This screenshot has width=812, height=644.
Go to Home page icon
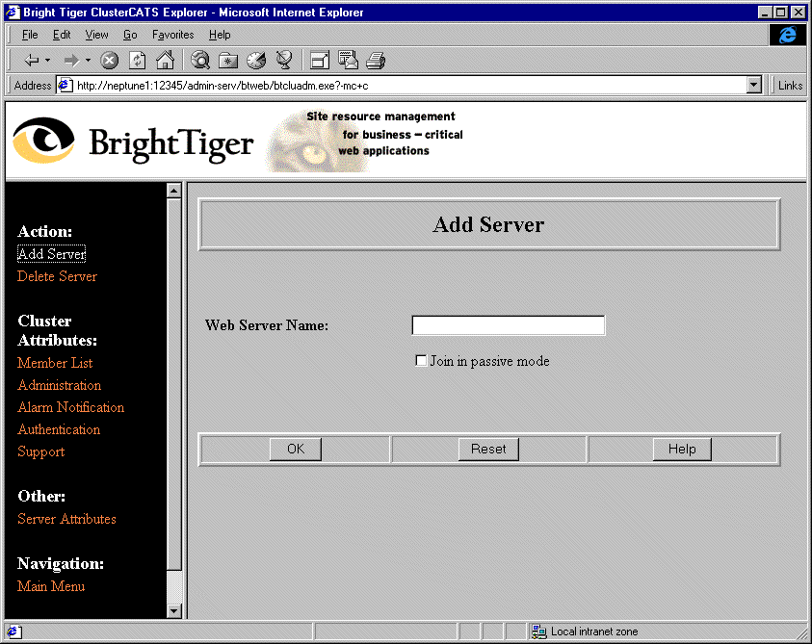click(x=165, y=60)
